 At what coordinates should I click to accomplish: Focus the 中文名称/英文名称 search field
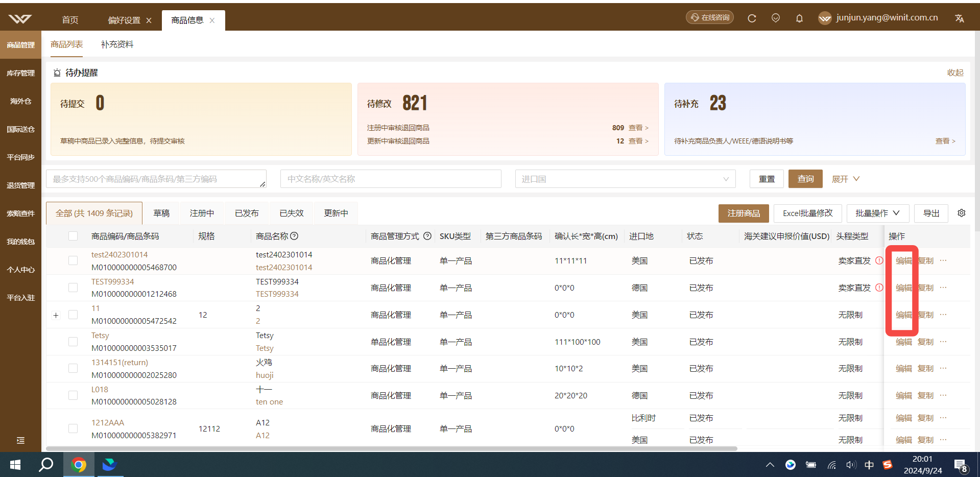[391, 179]
